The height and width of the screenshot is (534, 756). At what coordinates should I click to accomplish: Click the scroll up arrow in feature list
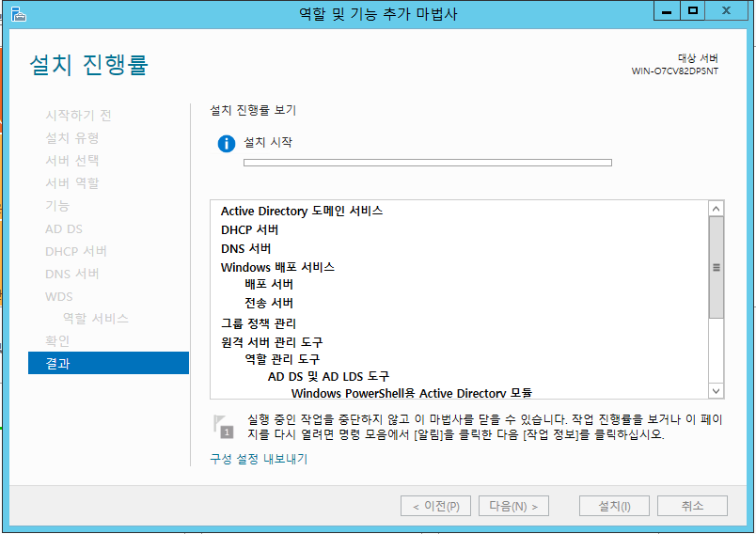pyautogui.click(x=717, y=209)
